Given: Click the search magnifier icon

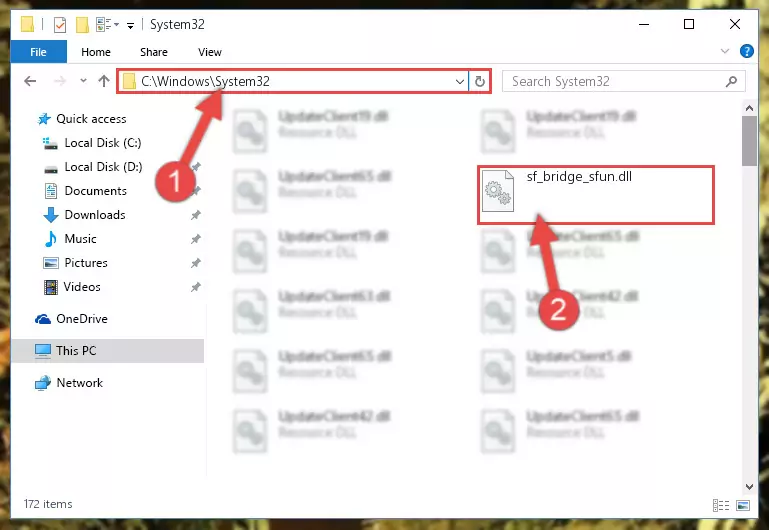Looking at the screenshot, I should (x=731, y=81).
